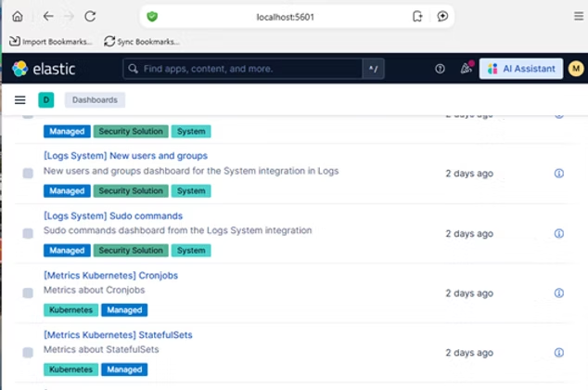Click System tag on Sudo commands row

point(191,251)
